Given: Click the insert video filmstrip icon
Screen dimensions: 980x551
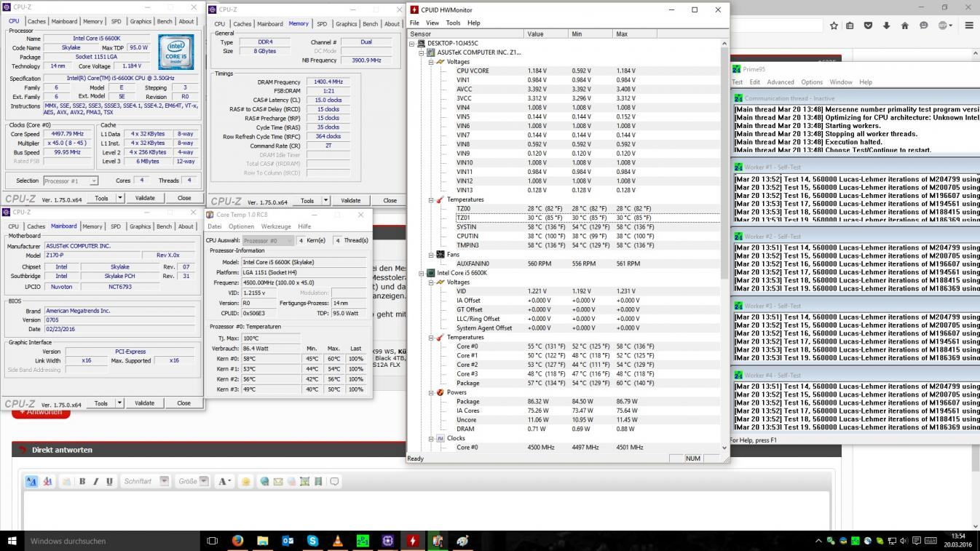Looking at the screenshot, I should 318,481.
